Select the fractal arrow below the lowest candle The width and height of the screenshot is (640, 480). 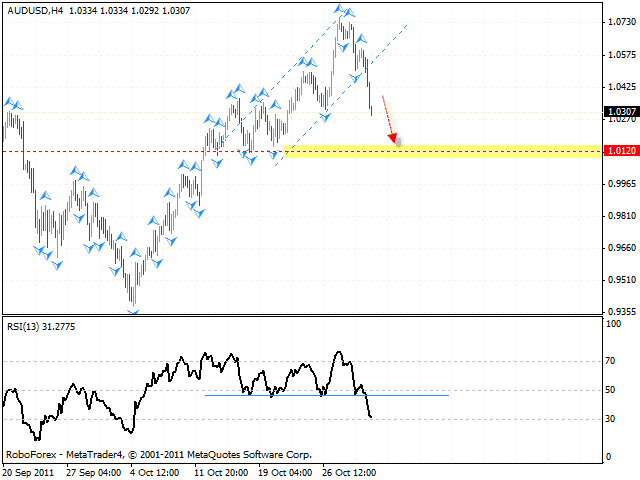133,311
